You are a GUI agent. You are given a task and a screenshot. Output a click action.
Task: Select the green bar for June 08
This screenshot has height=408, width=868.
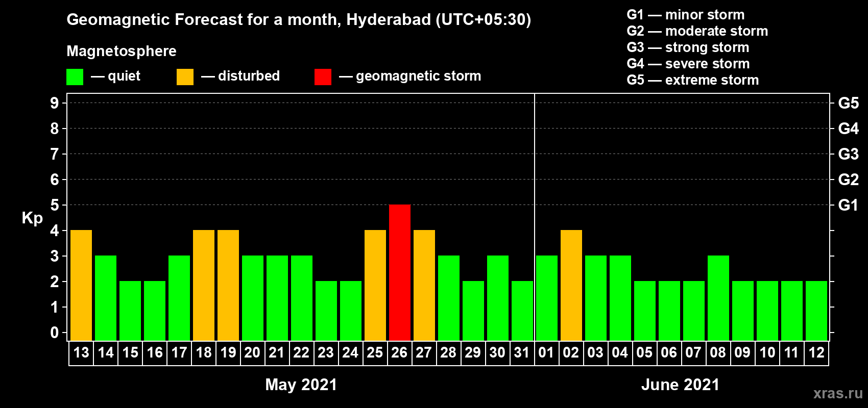718,298
